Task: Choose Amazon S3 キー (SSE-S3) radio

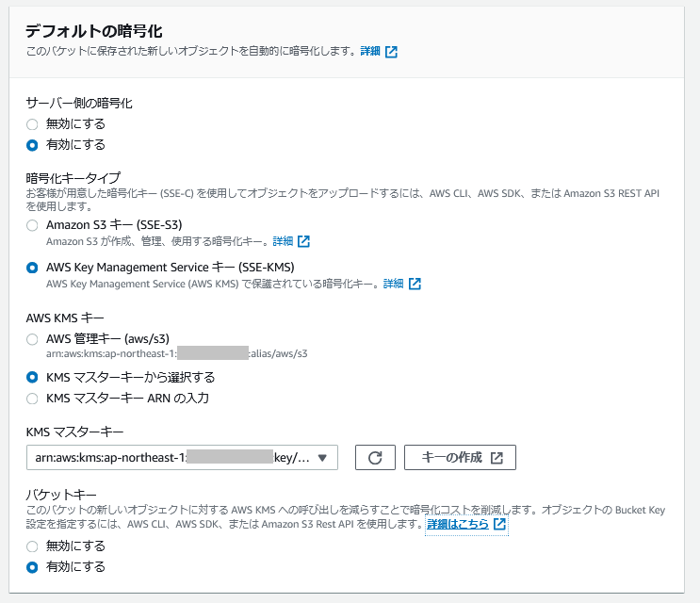Action: pos(32,225)
